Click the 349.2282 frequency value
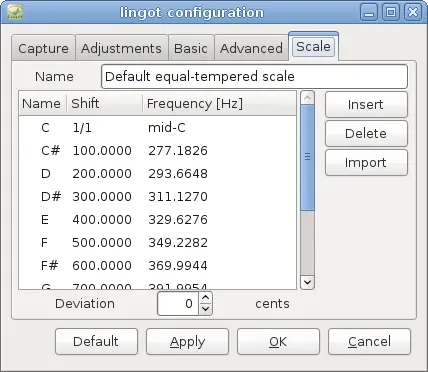Screen dimensions: 428x372 (178, 243)
